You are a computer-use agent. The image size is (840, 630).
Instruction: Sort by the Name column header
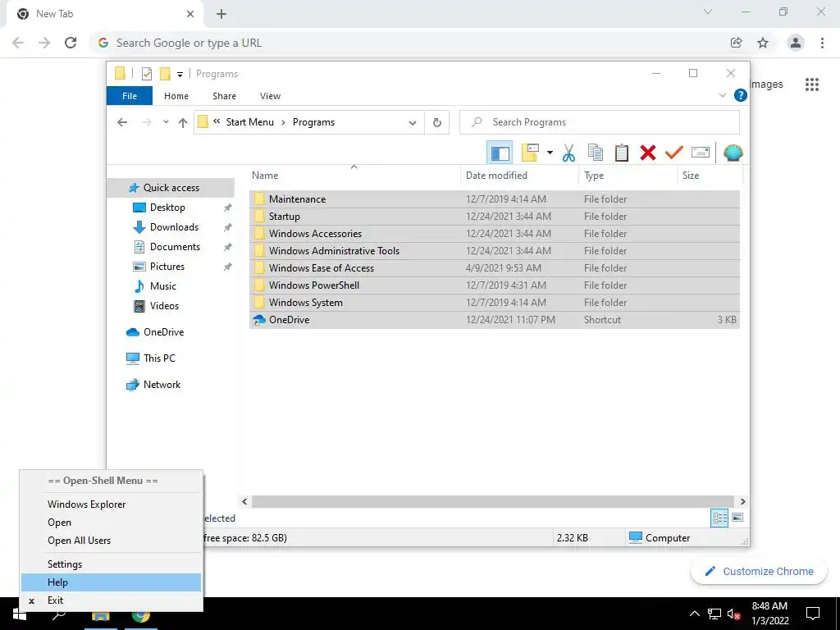coord(354,176)
